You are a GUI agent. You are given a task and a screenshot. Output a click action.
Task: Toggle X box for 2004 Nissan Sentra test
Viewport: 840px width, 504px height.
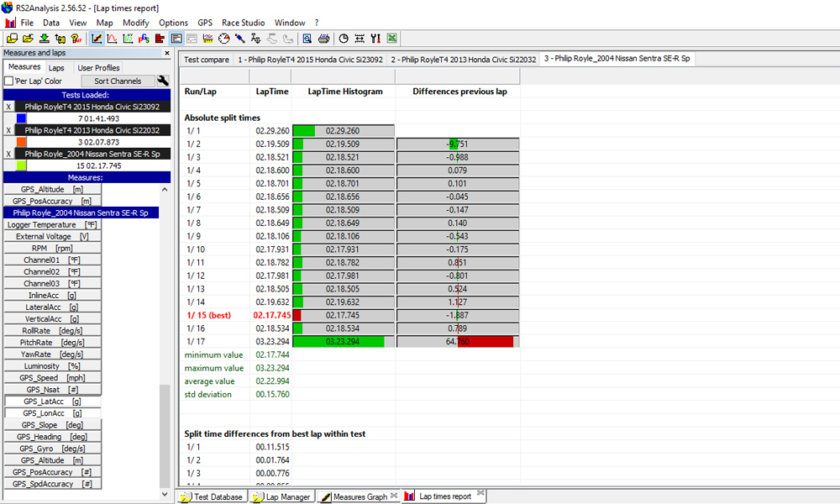click(8, 154)
